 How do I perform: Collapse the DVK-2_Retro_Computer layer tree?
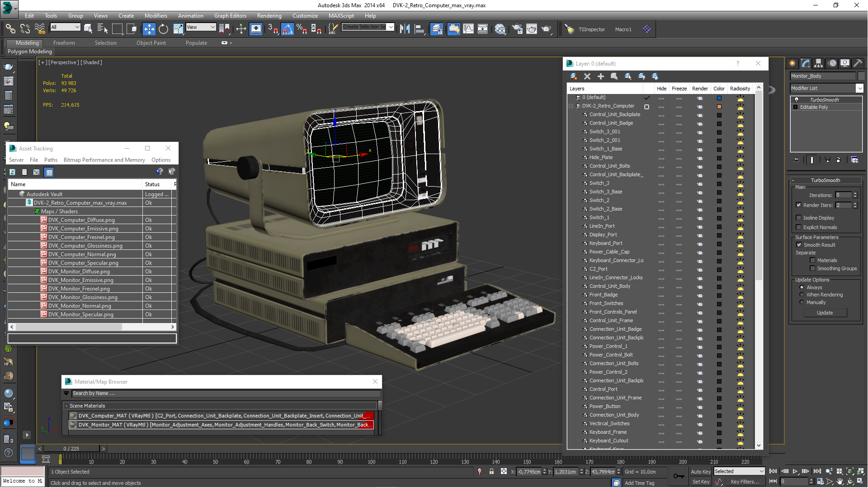[571, 106]
